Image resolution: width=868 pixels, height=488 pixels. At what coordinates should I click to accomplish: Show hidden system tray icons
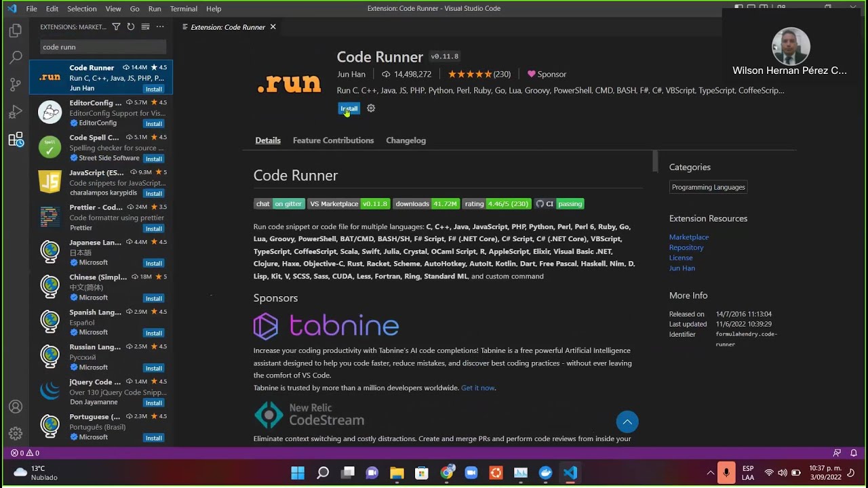710,472
